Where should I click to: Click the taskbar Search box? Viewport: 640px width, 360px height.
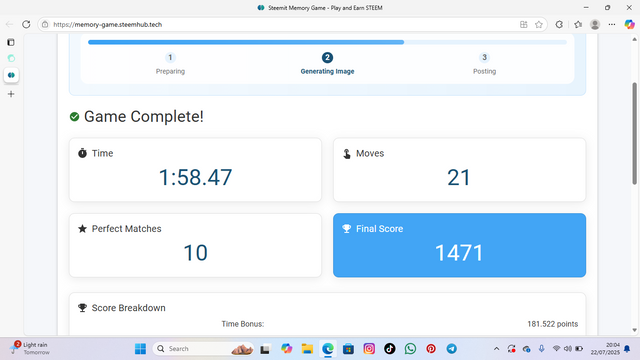[203, 349]
